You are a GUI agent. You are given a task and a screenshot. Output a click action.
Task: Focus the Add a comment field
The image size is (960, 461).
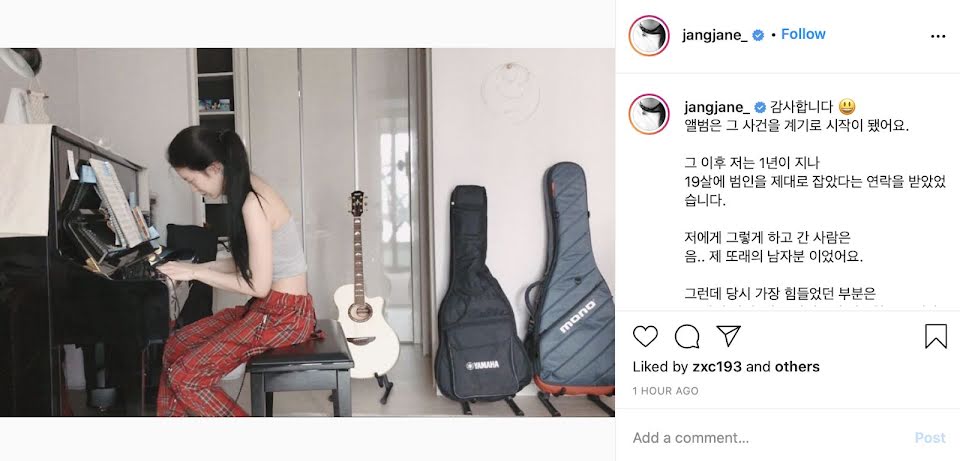[765, 438]
